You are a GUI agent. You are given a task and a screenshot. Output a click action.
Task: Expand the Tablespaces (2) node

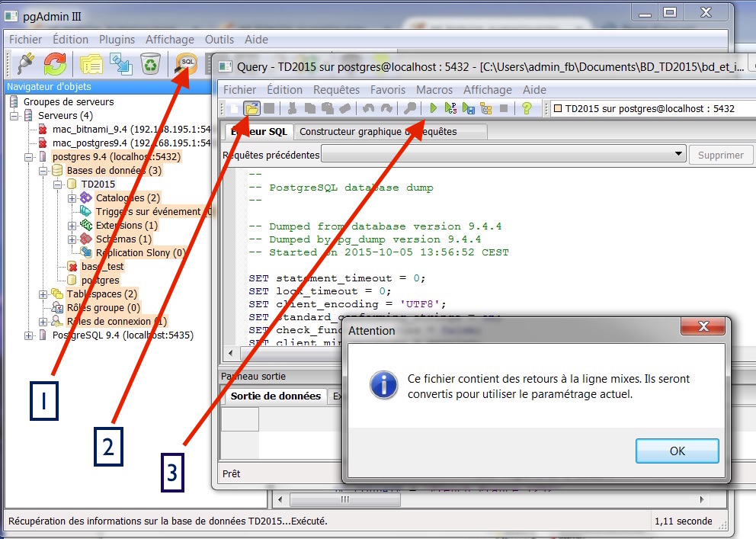(43, 294)
